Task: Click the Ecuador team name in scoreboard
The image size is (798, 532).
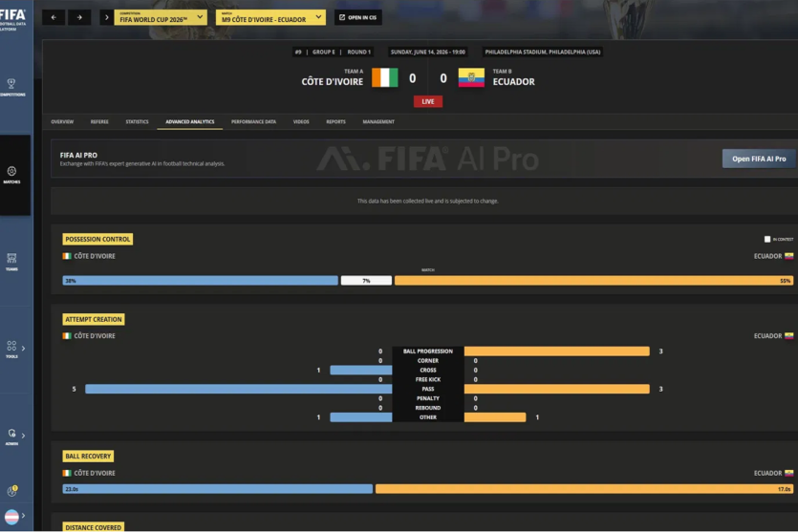Action: (513, 82)
